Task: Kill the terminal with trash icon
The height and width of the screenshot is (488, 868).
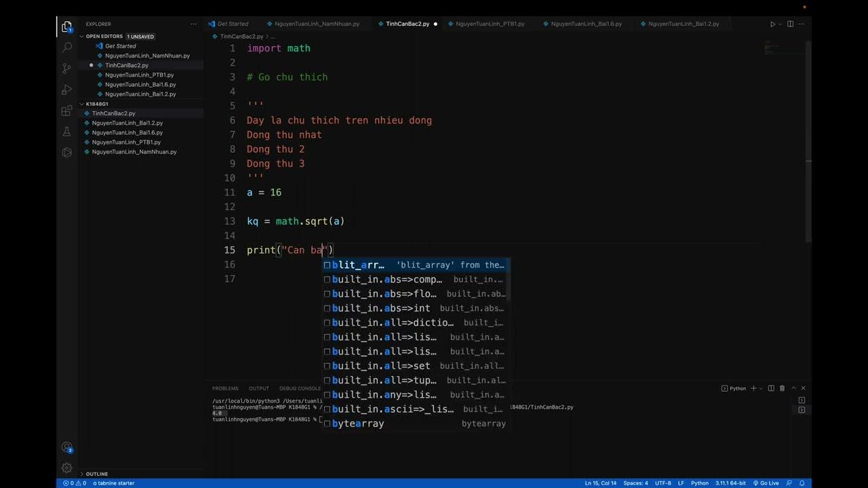Action: 782,388
